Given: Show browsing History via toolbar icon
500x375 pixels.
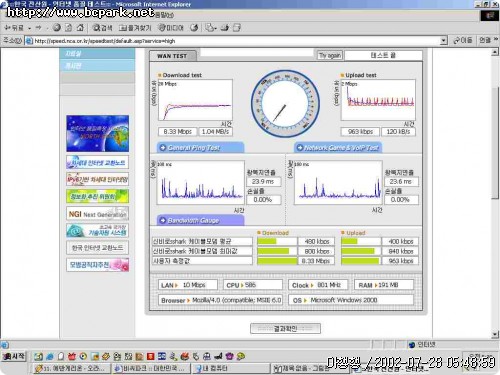Looking at the screenshot, I should 194,28.
